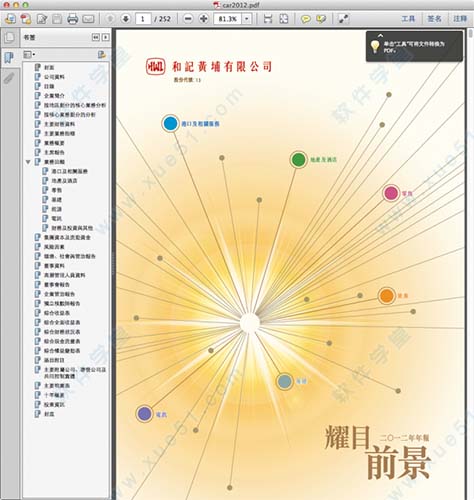Switch to read mode with expand arrows icon
The image size is (474, 500).
[x=343, y=19]
